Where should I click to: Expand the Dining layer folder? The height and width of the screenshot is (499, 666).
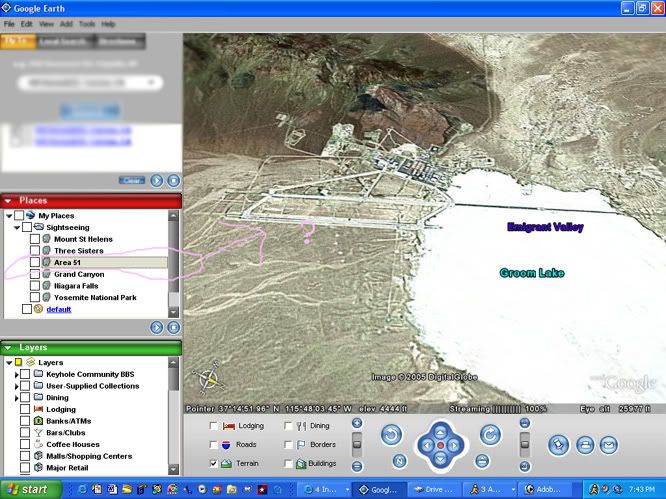(x=17, y=398)
